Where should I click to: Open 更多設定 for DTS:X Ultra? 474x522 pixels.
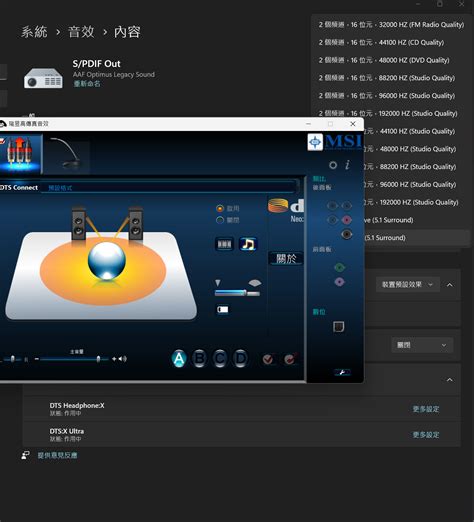(426, 435)
